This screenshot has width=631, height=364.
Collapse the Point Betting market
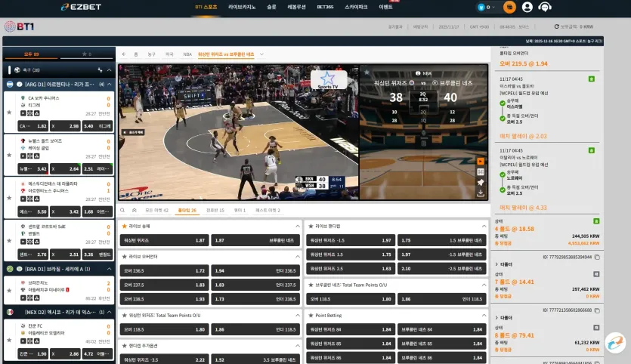coord(484,315)
